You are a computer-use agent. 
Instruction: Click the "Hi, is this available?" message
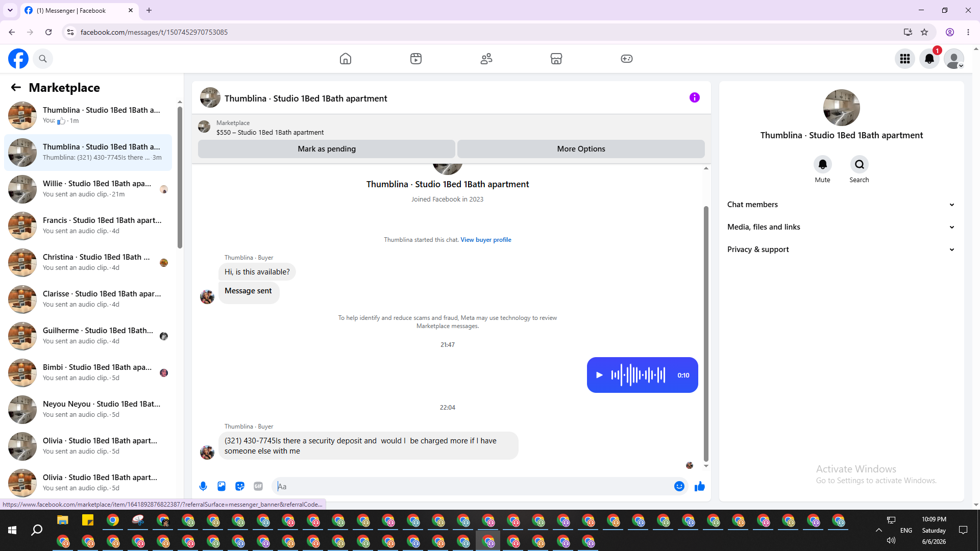[257, 272]
